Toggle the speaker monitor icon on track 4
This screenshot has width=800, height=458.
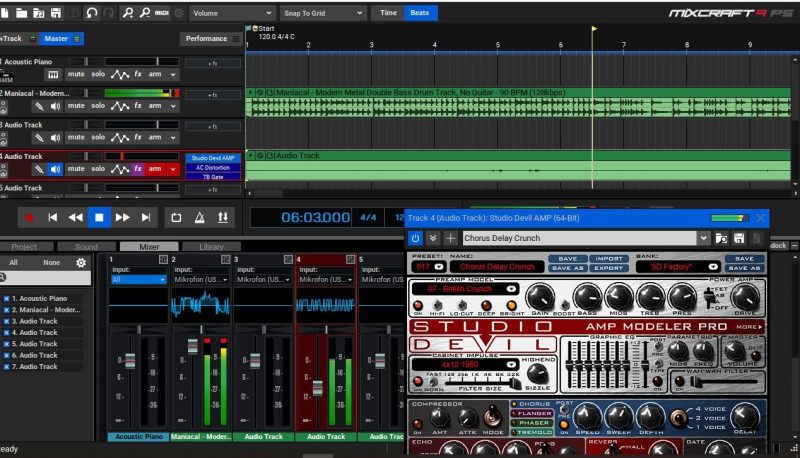[x=55, y=169]
